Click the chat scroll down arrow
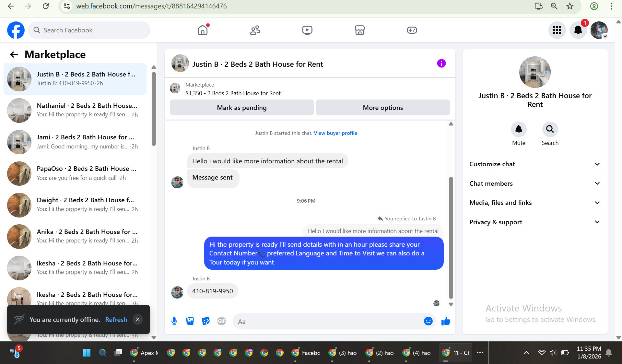This screenshot has height=364, width=622. pos(451,304)
